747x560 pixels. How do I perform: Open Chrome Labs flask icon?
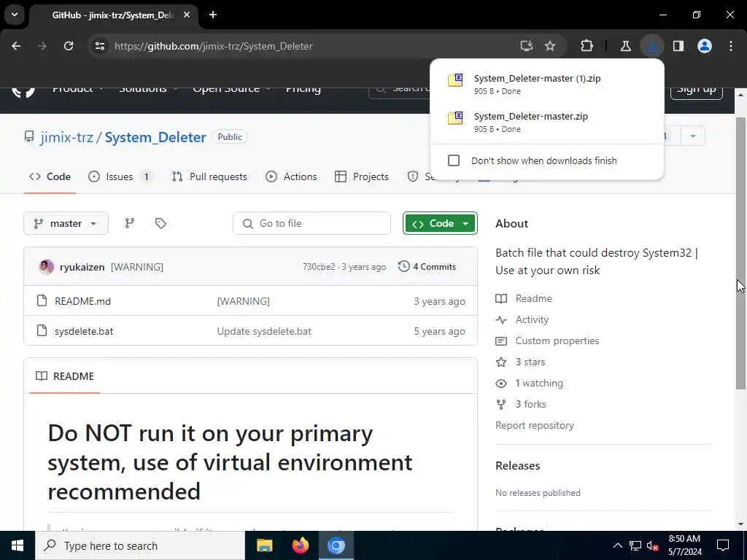(625, 46)
